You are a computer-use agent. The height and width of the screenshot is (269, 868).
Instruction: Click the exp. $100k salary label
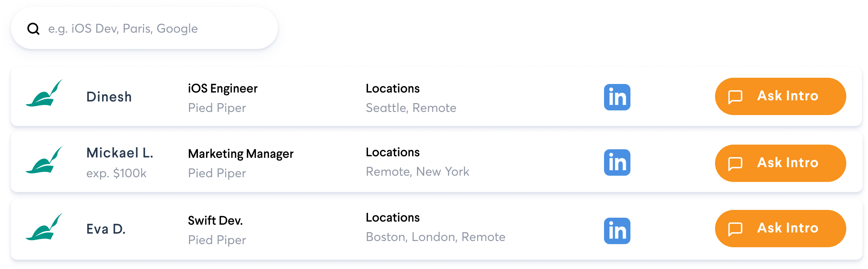pos(116,173)
